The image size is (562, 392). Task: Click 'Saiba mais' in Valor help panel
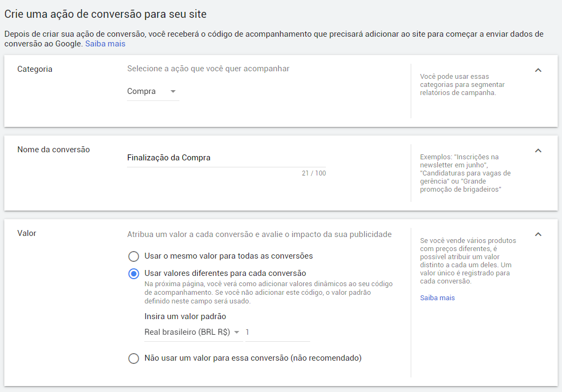coord(437,298)
